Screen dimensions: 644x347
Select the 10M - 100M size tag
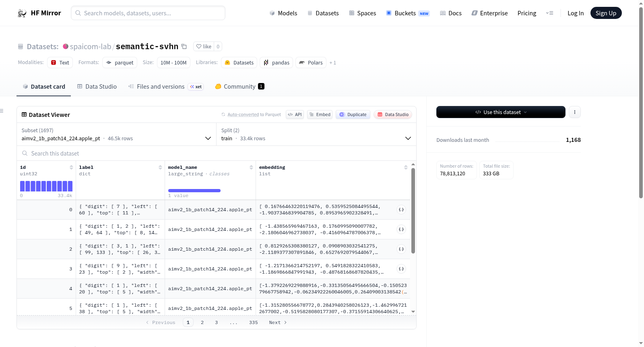[173, 63]
